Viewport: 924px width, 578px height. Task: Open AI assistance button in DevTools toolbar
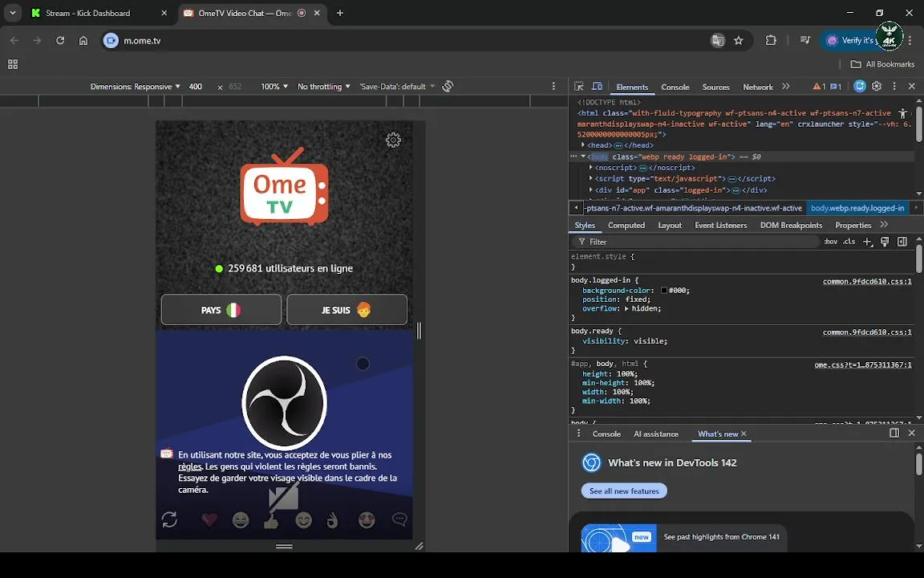pyautogui.click(x=860, y=86)
